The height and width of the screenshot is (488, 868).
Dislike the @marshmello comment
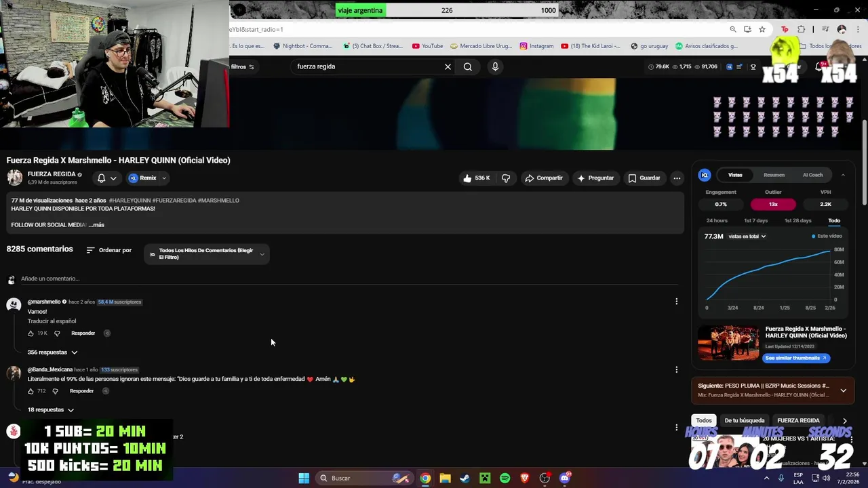pyautogui.click(x=57, y=333)
